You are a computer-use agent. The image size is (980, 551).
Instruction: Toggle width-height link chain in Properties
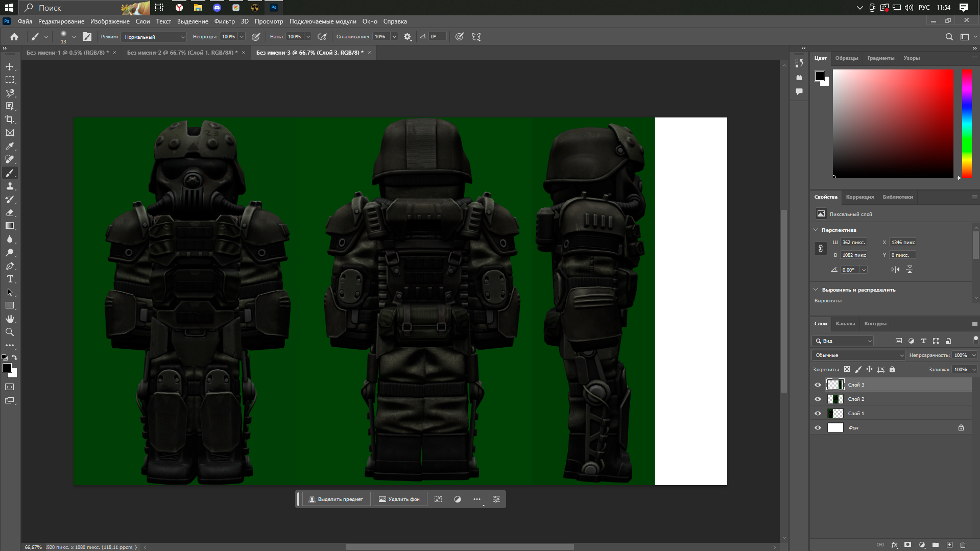click(x=821, y=249)
